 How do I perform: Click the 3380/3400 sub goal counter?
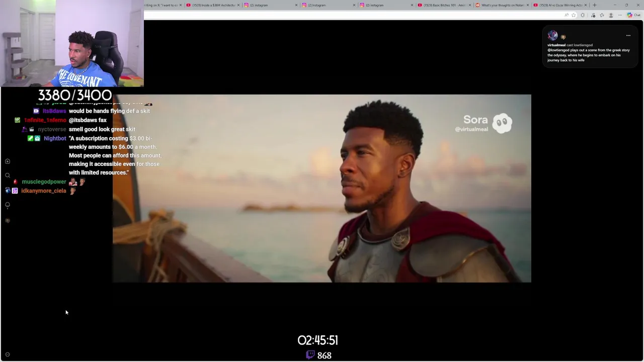[x=75, y=95]
